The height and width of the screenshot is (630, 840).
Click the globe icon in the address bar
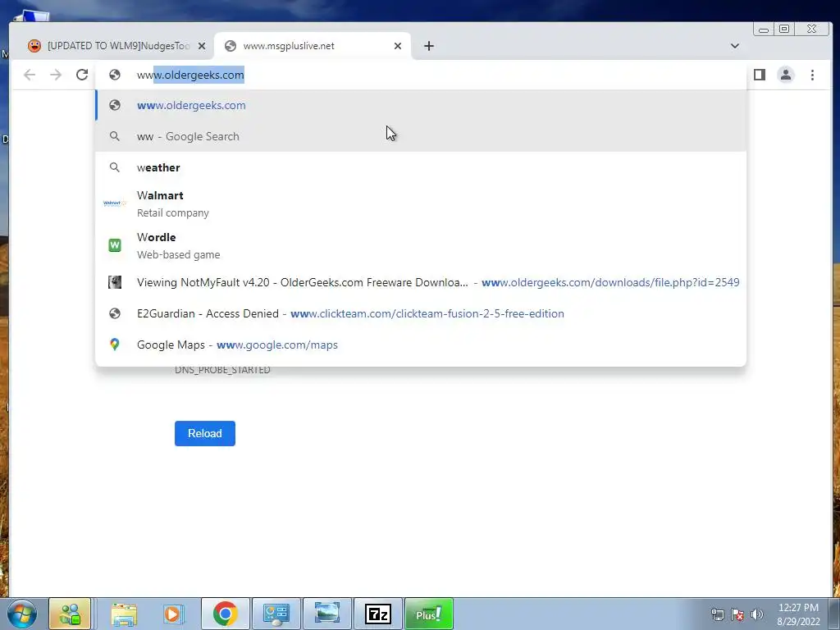(115, 75)
